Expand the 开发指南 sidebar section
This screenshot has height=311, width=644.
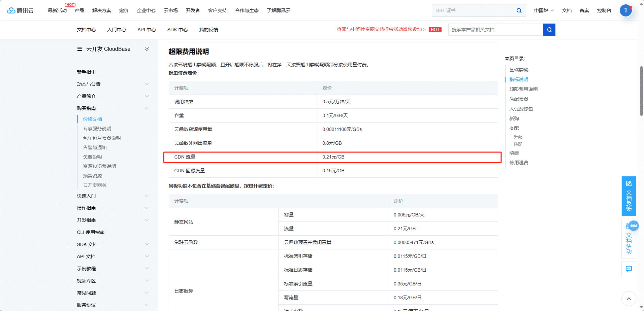point(147,220)
